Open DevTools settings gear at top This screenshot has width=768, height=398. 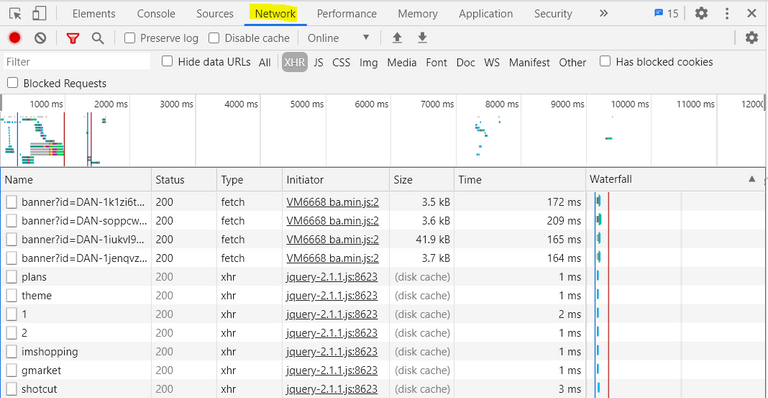[x=701, y=13]
